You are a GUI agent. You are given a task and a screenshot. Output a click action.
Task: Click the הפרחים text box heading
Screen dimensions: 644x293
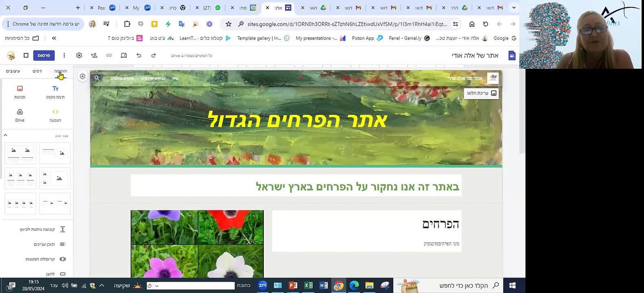click(440, 224)
